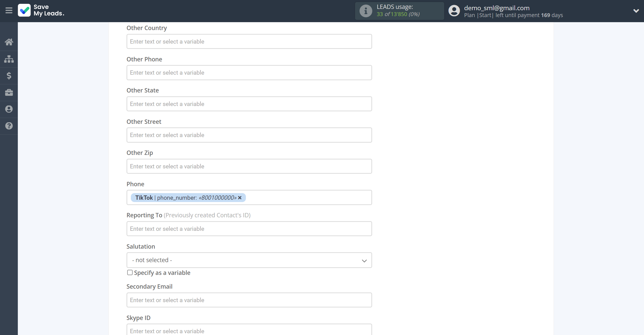Click the Connections/integrations icon in sidebar
This screenshot has height=335, width=644.
(x=9, y=58)
